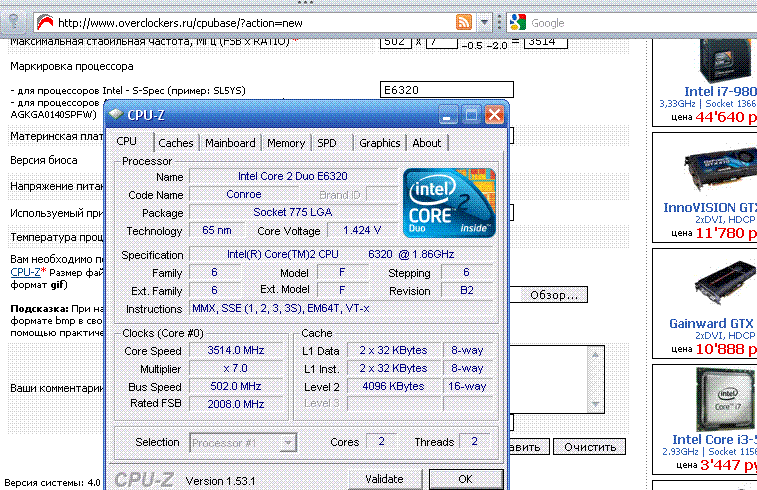Click the Intel i7 boxed processor thumbnail
The image size is (757, 490).
coord(724,61)
